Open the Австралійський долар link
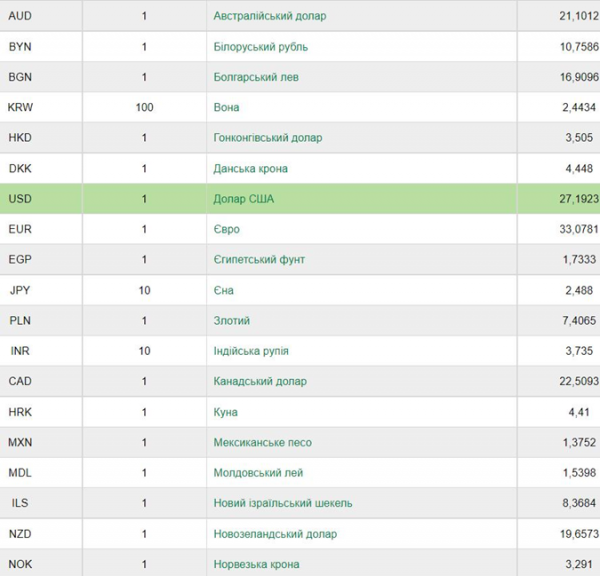The height and width of the screenshot is (576, 600). click(x=270, y=16)
